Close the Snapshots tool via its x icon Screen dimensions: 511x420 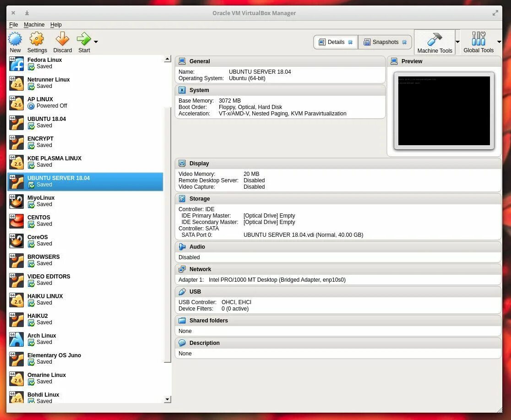pos(404,42)
